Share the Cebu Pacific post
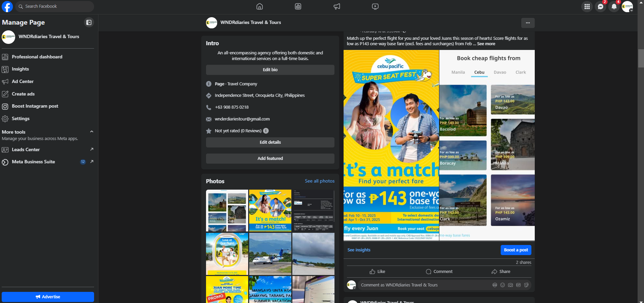 pos(501,272)
